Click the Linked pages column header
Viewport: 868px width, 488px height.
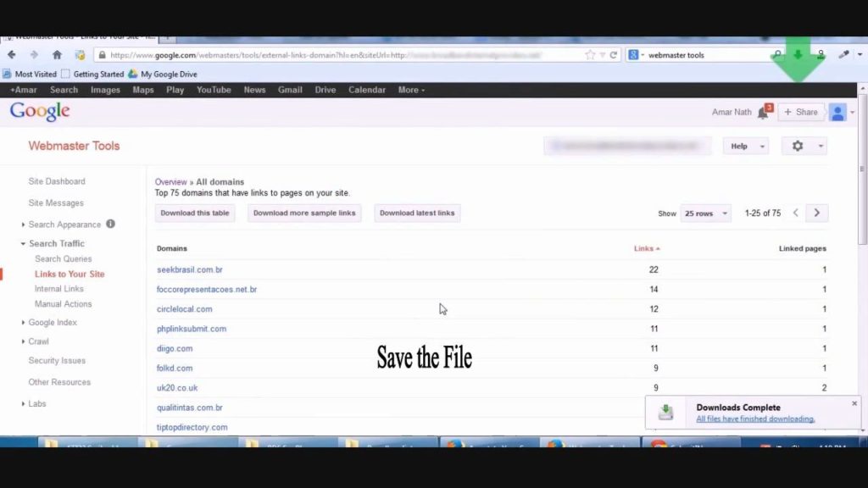[802, 248]
